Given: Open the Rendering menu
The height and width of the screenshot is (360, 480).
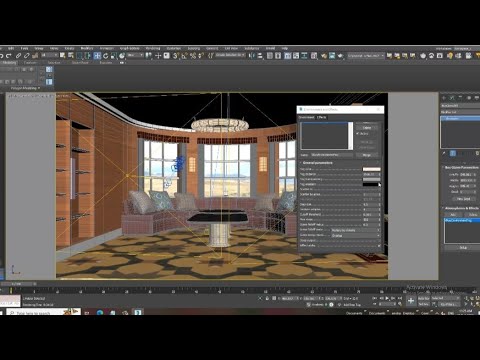Looking at the screenshot, I should click(x=153, y=48).
